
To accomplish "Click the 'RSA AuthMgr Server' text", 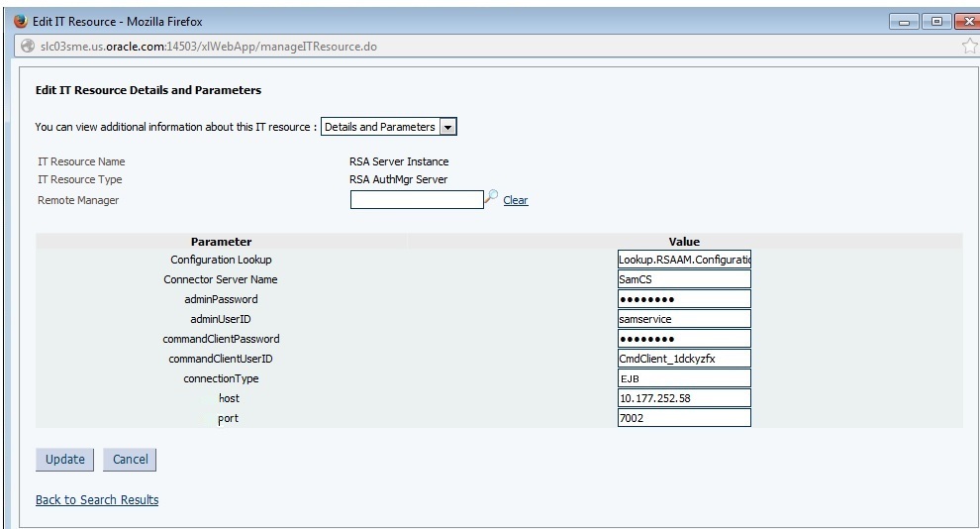I will tap(398, 179).
